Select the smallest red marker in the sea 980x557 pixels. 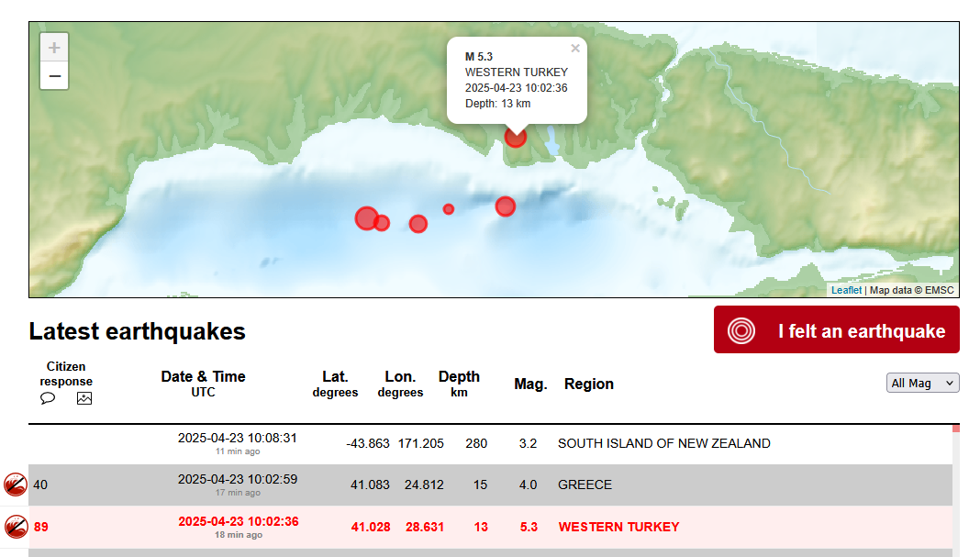pos(449,209)
